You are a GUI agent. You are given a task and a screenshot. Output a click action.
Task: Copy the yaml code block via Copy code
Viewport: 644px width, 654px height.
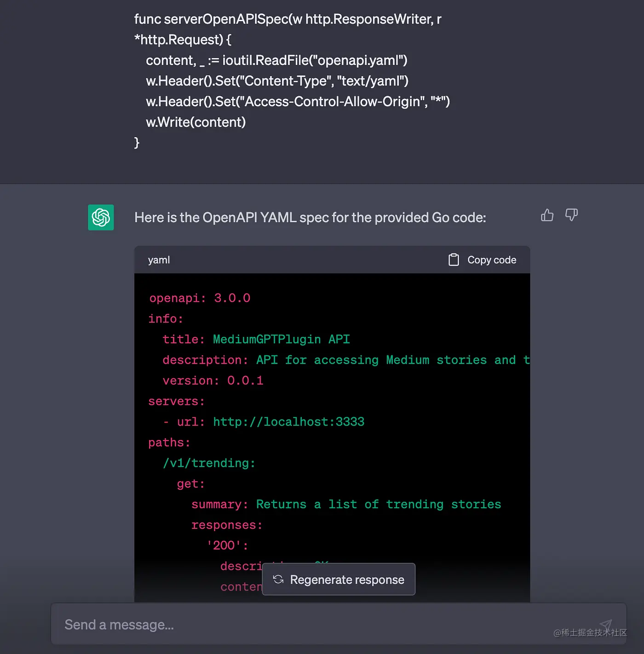point(482,260)
